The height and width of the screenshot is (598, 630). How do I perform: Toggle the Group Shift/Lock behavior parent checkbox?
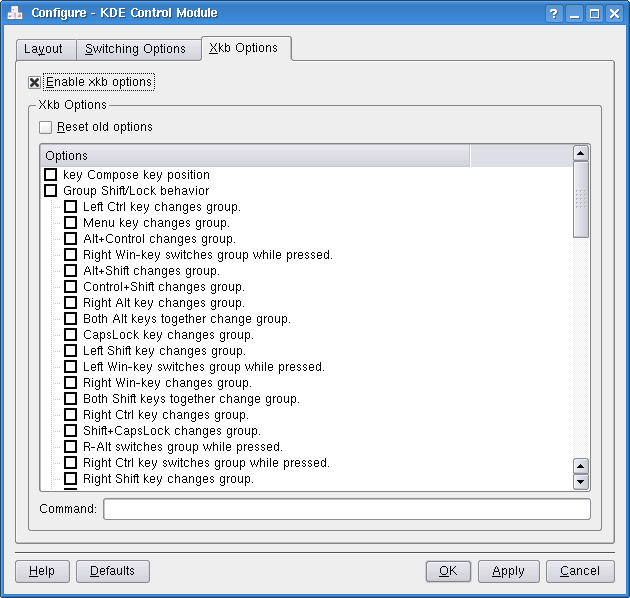50,191
